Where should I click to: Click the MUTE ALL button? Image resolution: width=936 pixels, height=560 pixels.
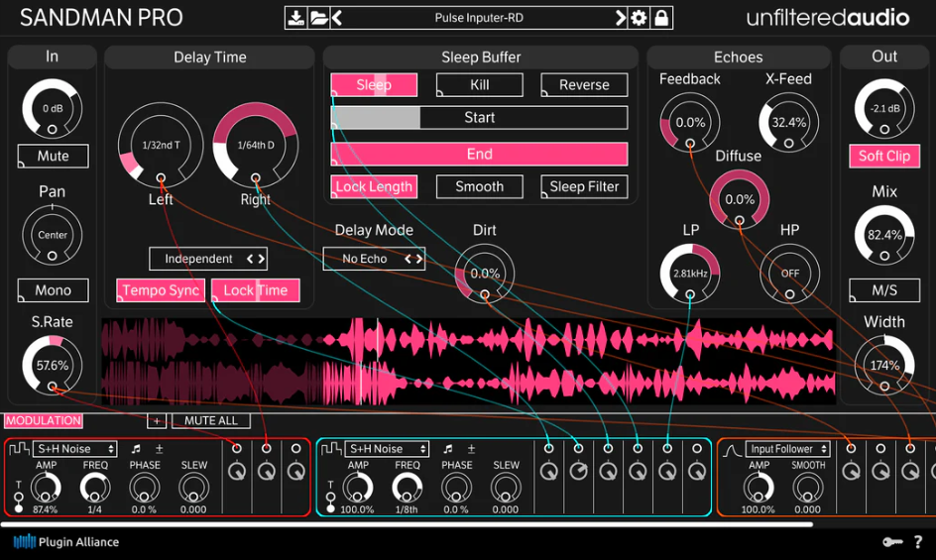[211, 420]
